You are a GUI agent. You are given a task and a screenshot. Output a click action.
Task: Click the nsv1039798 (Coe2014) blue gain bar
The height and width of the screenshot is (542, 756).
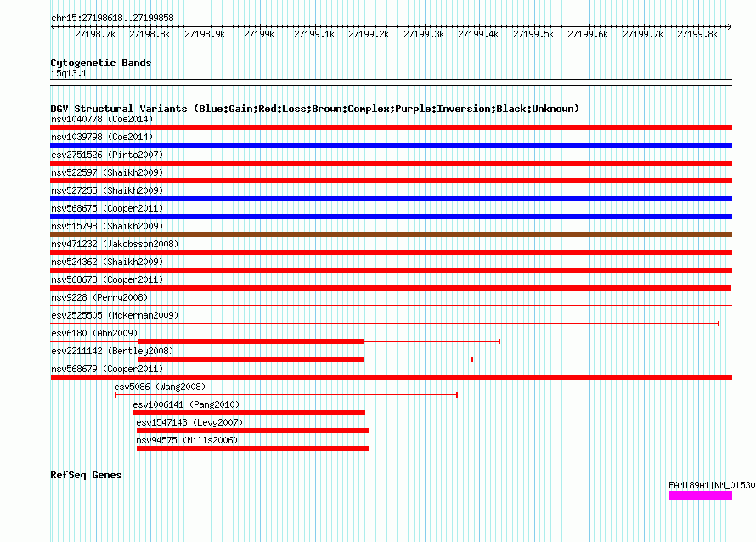(391, 145)
